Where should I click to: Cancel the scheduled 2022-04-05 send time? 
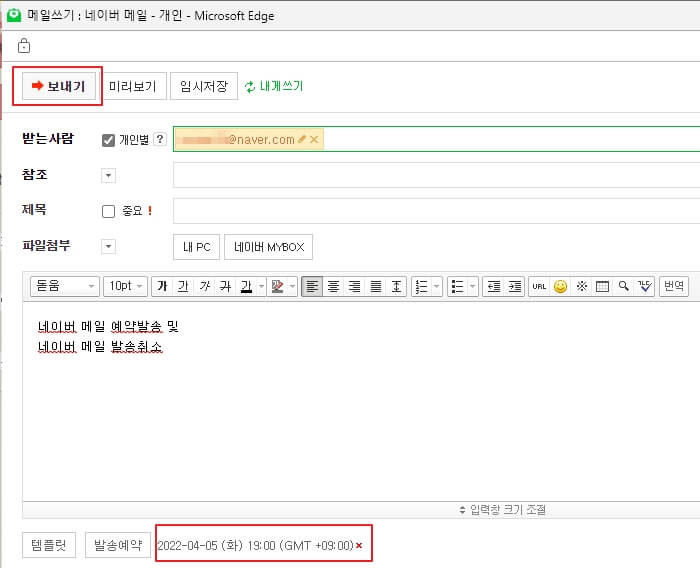(359, 546)
